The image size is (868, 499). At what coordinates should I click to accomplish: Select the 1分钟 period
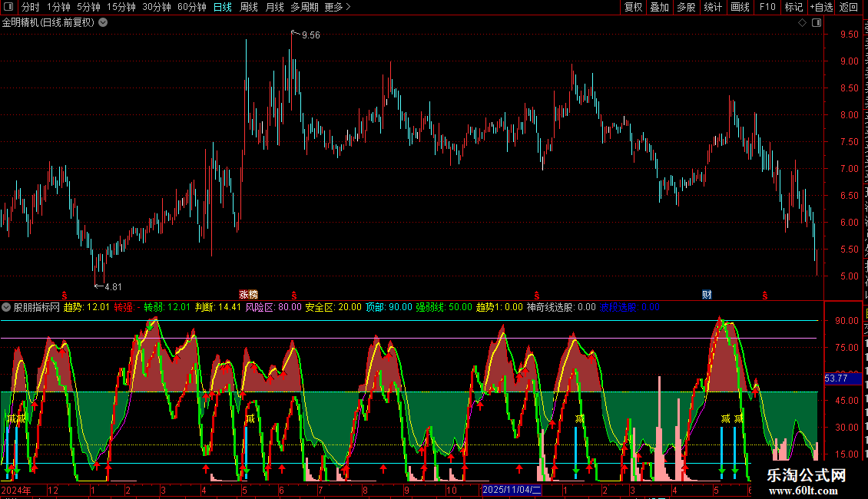coord(58,7)
